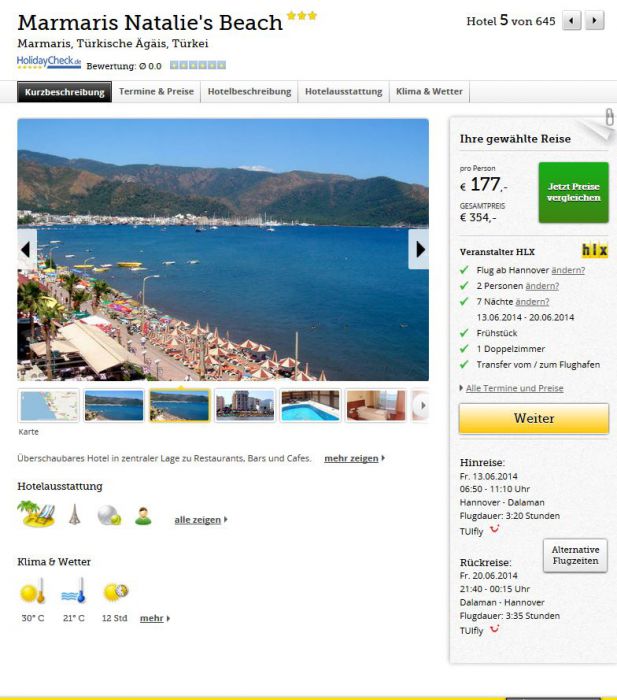Screen dimensions: 617x700
Task: Show previous photo in main gallery
Action: tap(27, 249)
